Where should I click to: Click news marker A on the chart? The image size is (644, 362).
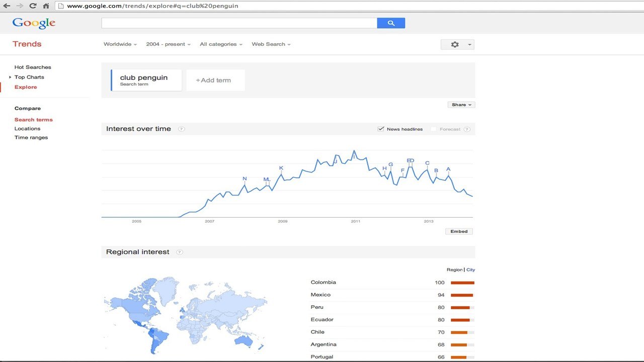click(448, 169)
